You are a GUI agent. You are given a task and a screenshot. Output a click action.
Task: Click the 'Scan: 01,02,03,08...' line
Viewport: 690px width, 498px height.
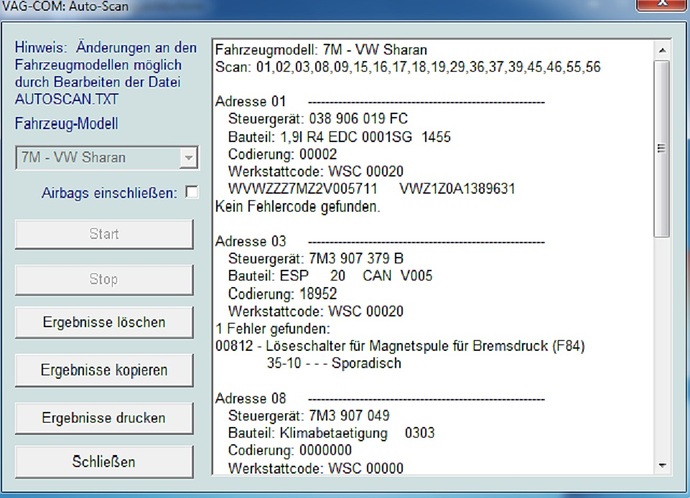pyautogui.click(x=408, y=67)
